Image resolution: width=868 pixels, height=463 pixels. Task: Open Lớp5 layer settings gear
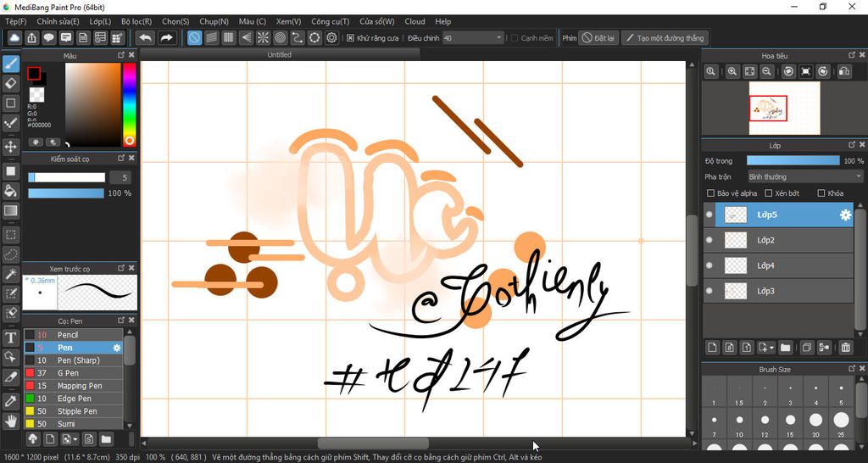[845, 215]
